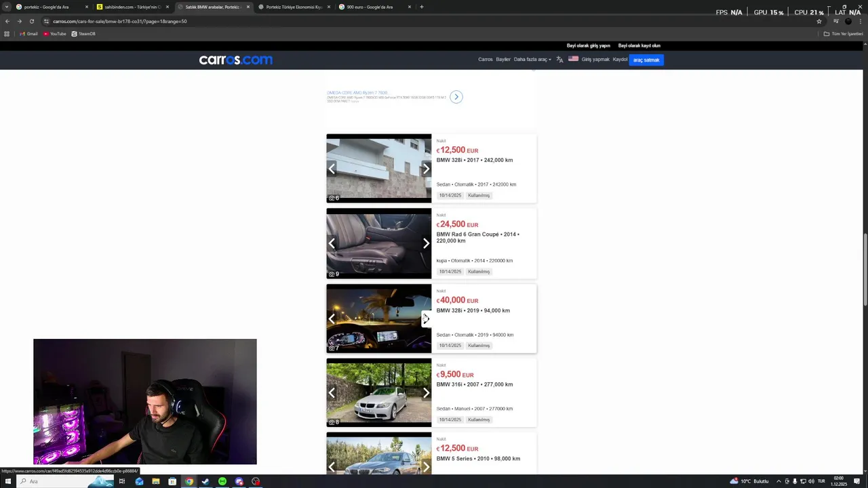Open File Explorer in taskbar
The width and height of the screenshot is (868, 488).
(156, 481)
